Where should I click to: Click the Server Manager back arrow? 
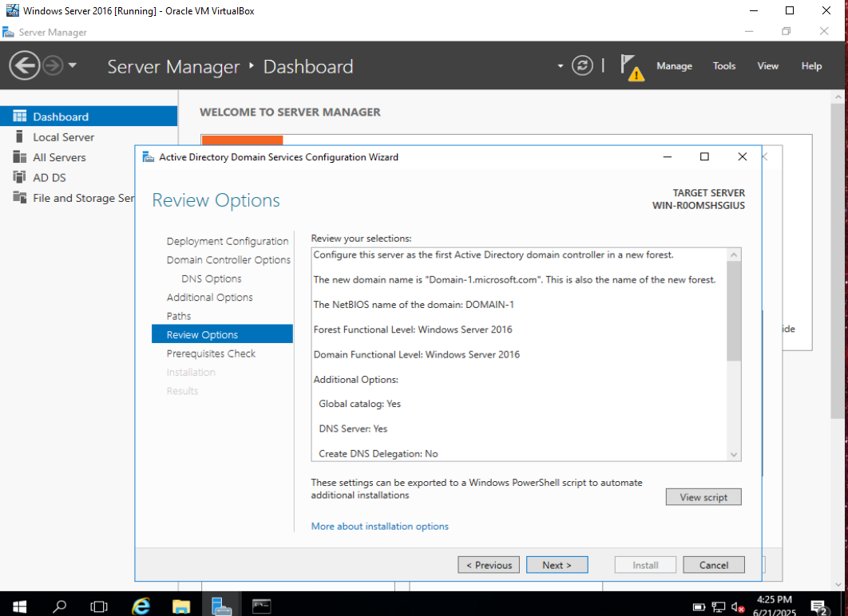point(24,66)
